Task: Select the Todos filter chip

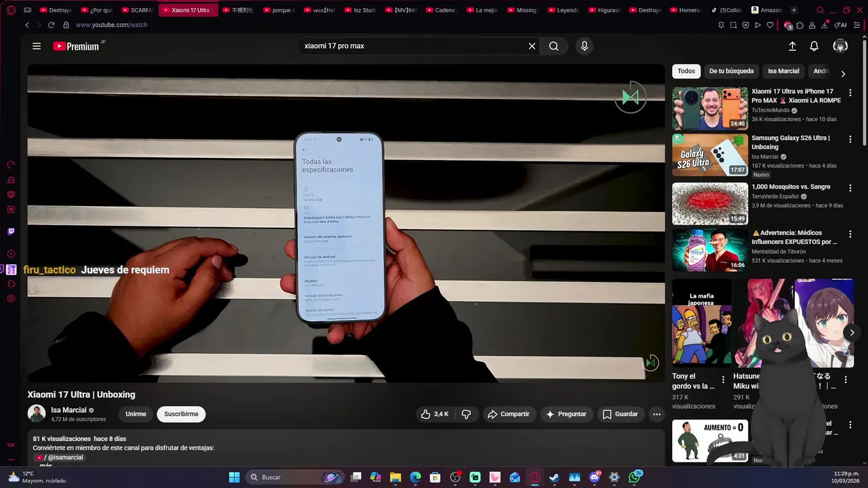Action: pyautogui.click(x=686, y=71)
